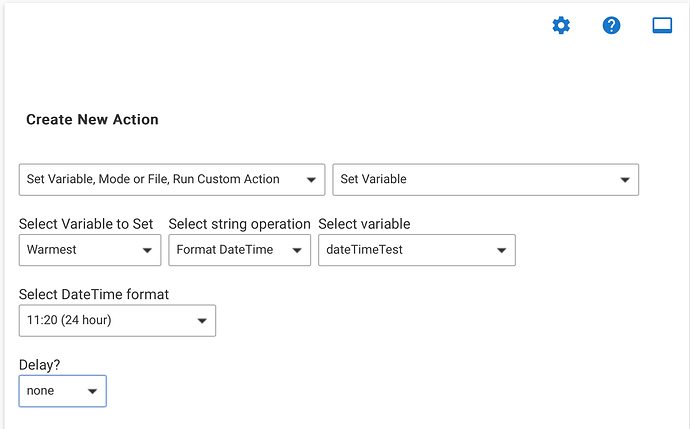Click the help question mark icon
The height and width of the screenshot is (429, 690).
pos(611,26)
